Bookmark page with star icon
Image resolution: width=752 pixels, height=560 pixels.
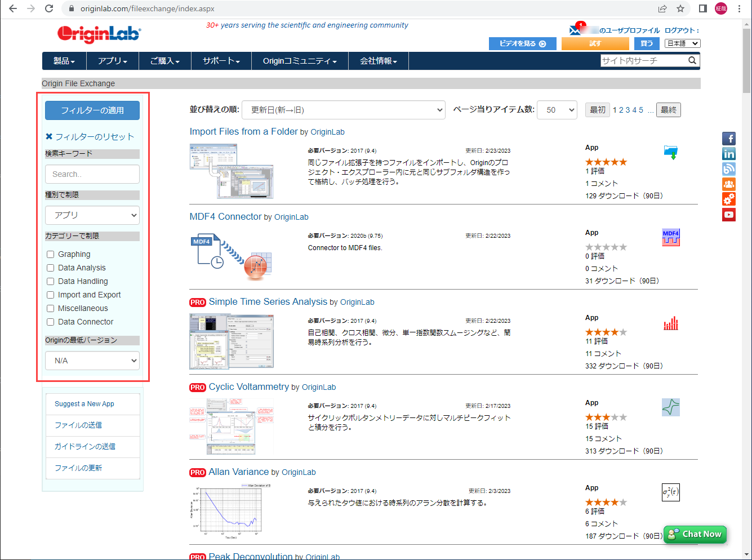coord(680,8)
